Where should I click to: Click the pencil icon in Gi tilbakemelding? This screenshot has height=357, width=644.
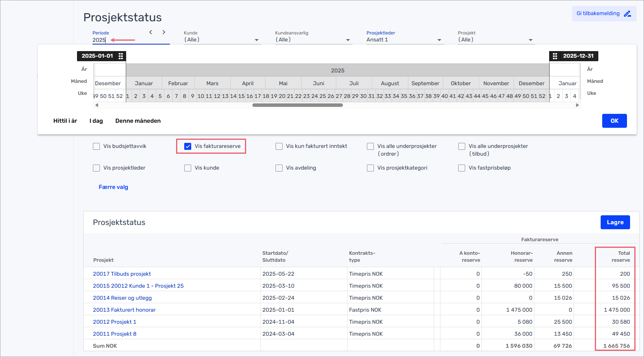[627, 14]
